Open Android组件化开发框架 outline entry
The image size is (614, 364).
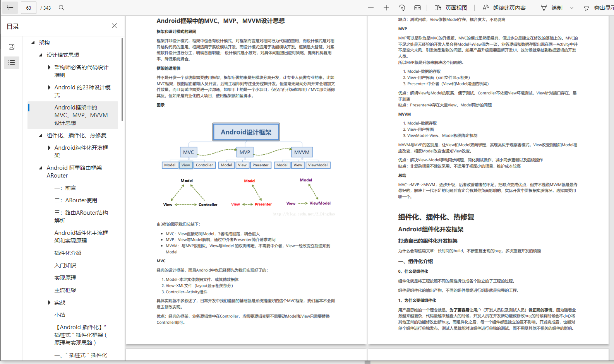(x=81, y=152)
